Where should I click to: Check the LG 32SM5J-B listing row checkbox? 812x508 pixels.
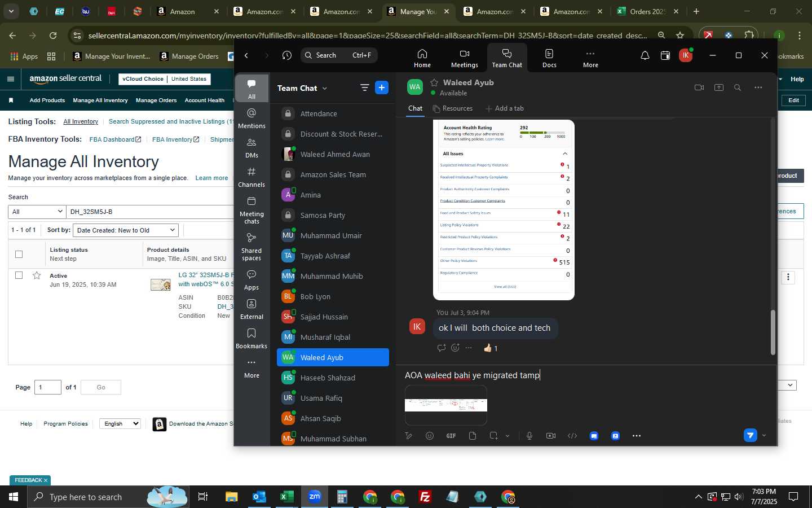point(19,275)
